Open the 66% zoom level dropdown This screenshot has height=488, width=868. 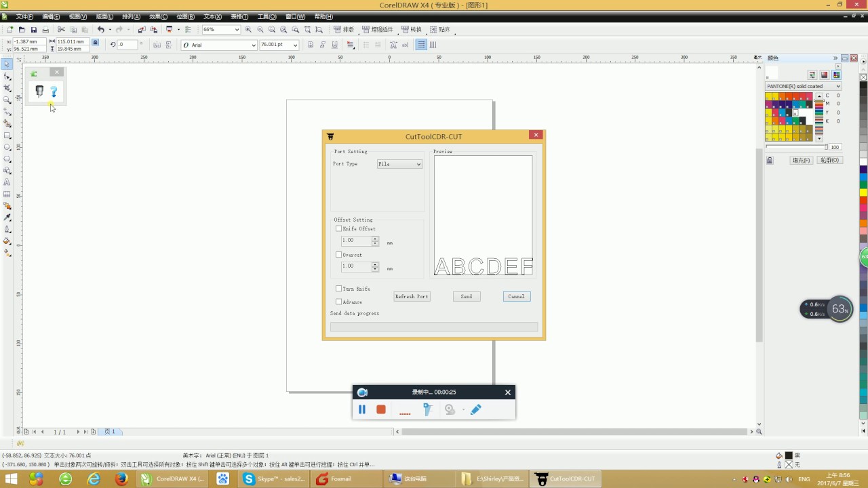pos(237,30)
